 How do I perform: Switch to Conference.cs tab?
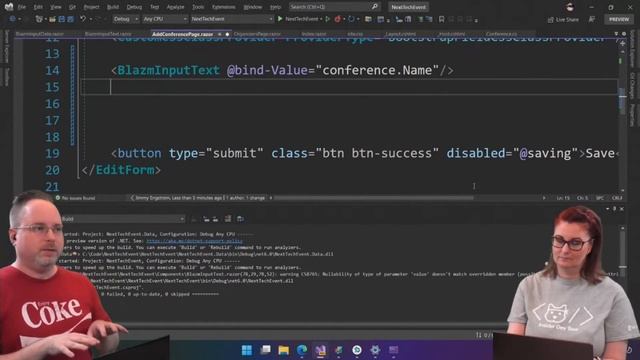502,34
